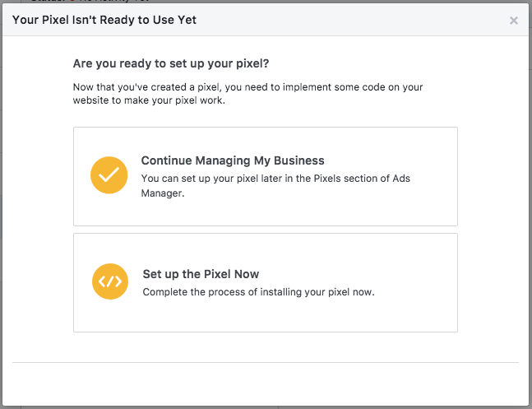
Task: Click the orange code brackets icon
Action: (x=110, y=282)
